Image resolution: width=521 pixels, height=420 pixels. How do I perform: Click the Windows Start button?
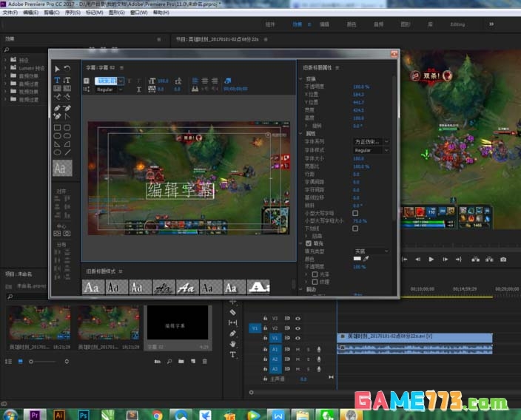tap(10, 415)
